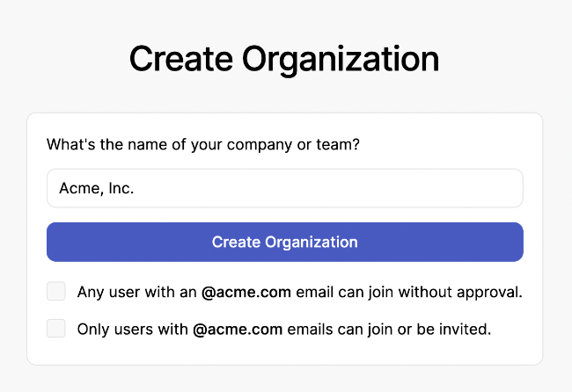Screen dimensions: 572x392
Task: Click 'emails can join or be invited.' text
Action: (389, 330)
